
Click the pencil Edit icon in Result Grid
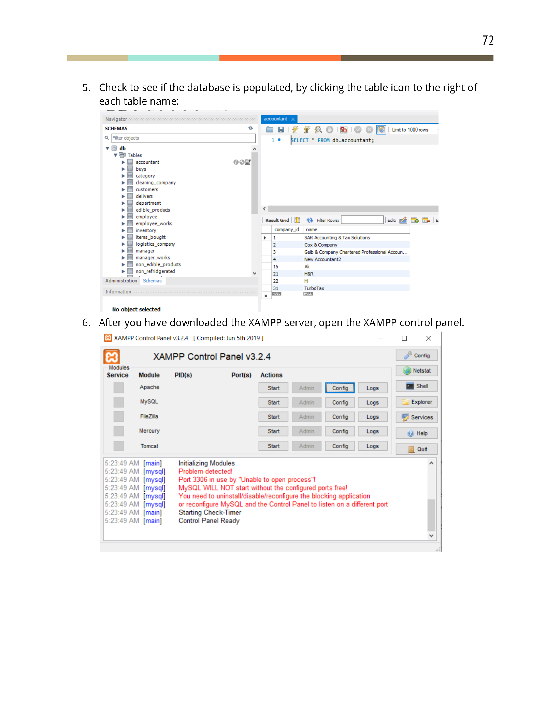click(x=403, y=220)
